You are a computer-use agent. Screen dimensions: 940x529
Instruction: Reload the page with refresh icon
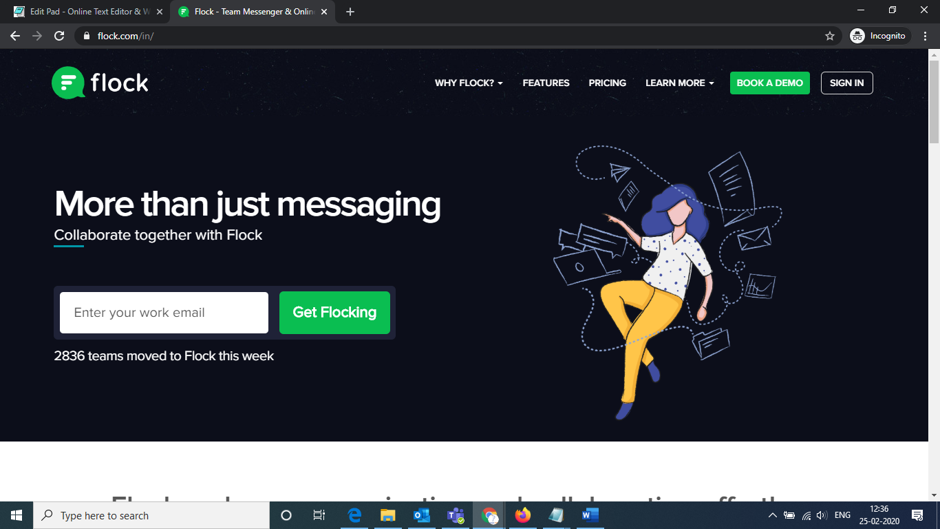point(59,36)
